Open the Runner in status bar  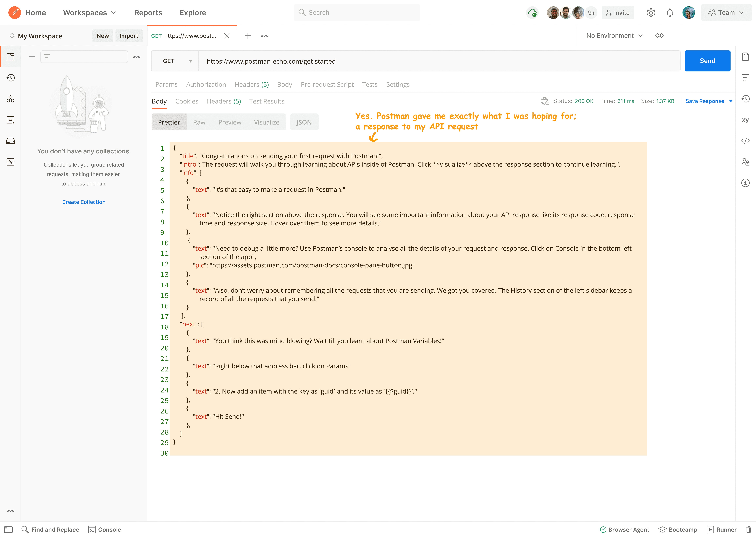(722, 530)
